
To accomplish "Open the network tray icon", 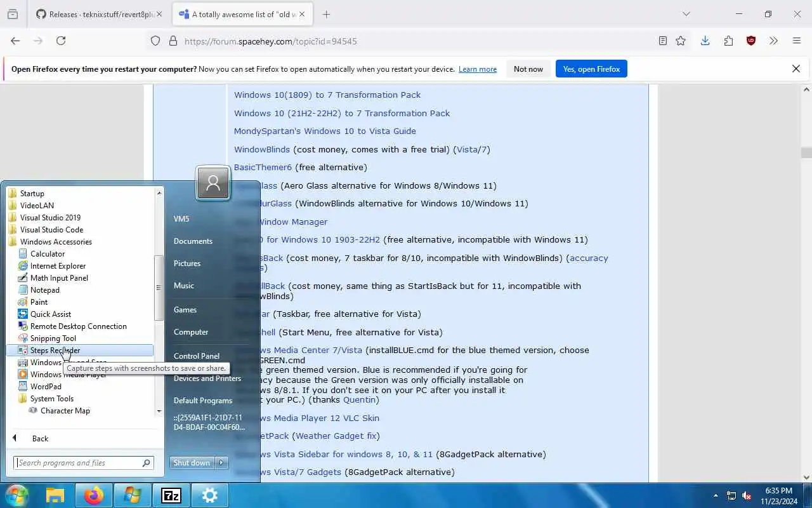I will click(x=731, y=496).
